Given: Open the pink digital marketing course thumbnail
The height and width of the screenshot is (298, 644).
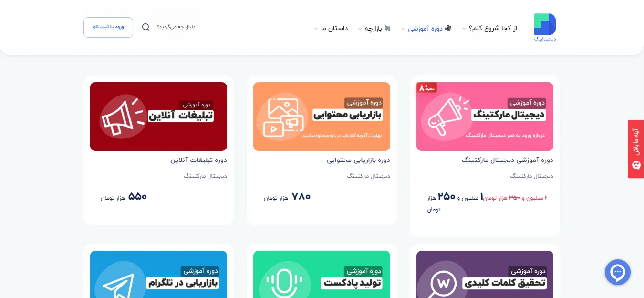Looking at the screenshot, I should tap(485, 117).
